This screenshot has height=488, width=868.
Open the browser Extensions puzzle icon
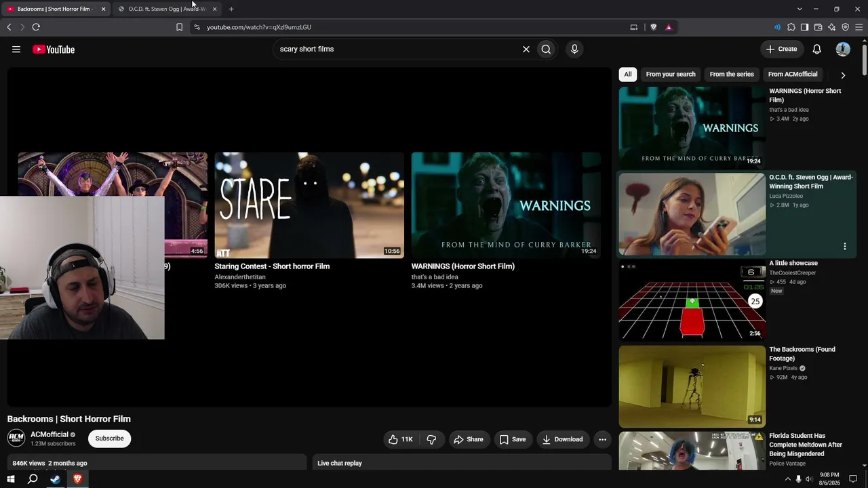(x=791, y=27)
